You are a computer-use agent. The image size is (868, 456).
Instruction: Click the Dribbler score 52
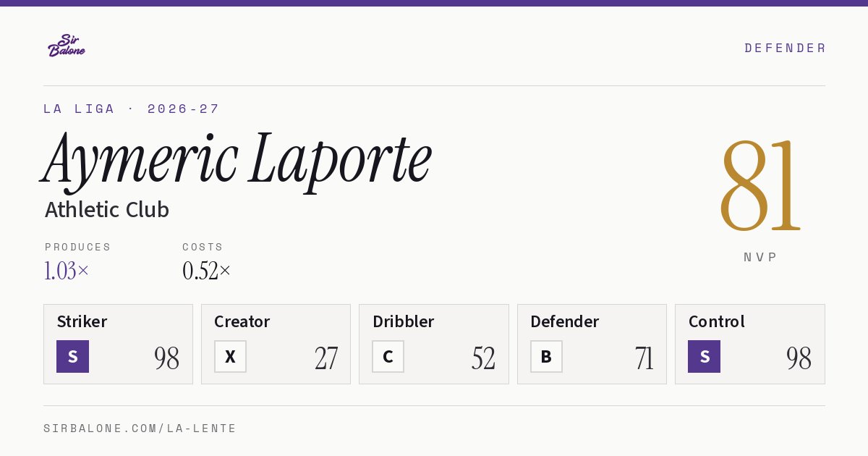483,358
